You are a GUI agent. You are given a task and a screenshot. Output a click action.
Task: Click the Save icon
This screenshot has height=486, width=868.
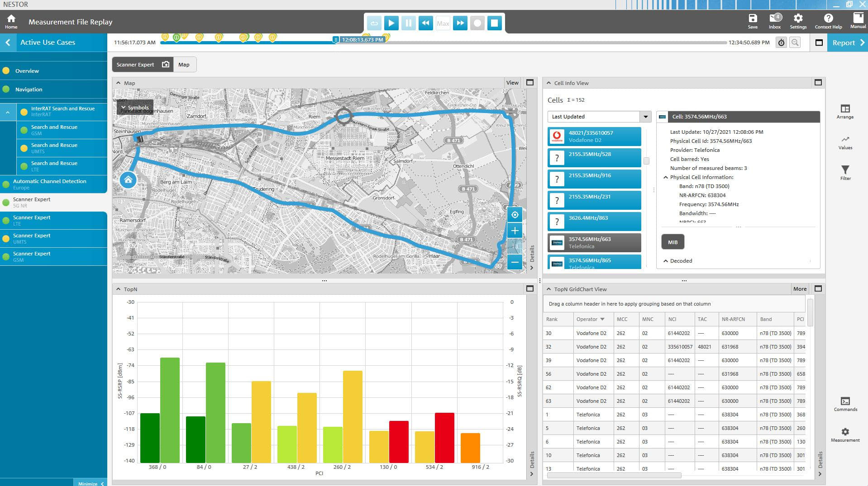(752, 21)
